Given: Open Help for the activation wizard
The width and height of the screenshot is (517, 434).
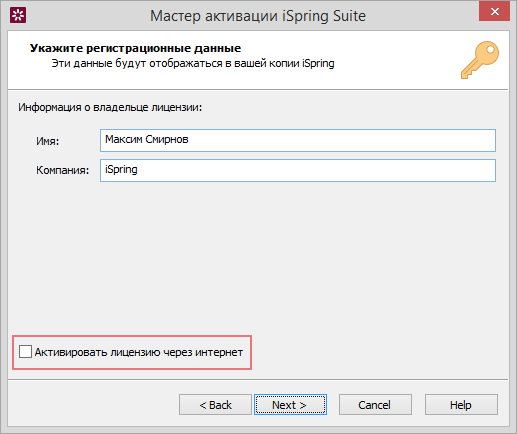Looking at the screenshot, I should click(461, 405).
